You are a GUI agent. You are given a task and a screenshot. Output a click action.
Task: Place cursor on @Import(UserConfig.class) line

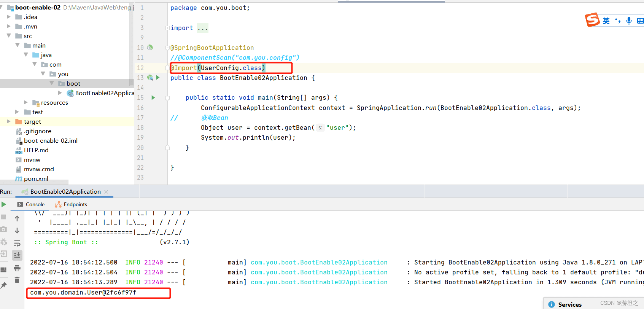tap(218, 68)
